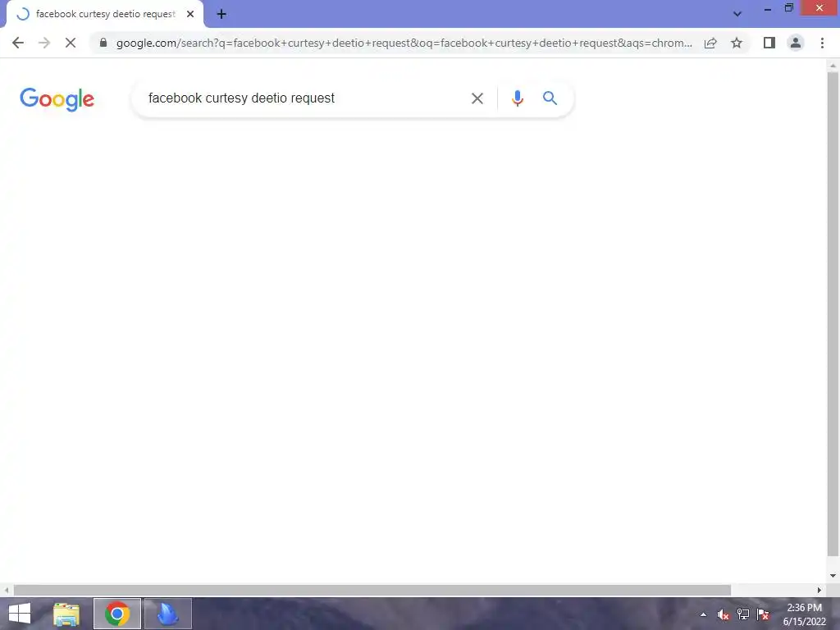This screenshot has width=840, height=630.
Task: Open the Chrome side panel
Action: [x=769, y=43]
